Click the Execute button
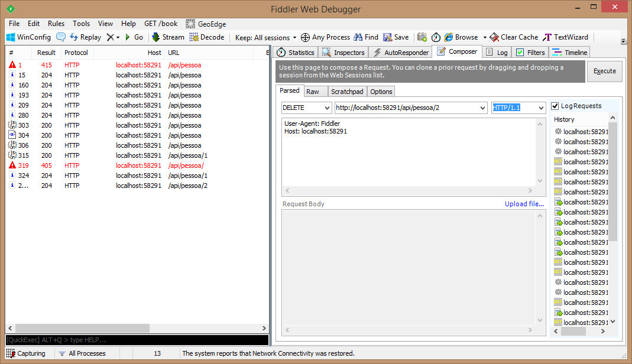 [x=605, y=71]
